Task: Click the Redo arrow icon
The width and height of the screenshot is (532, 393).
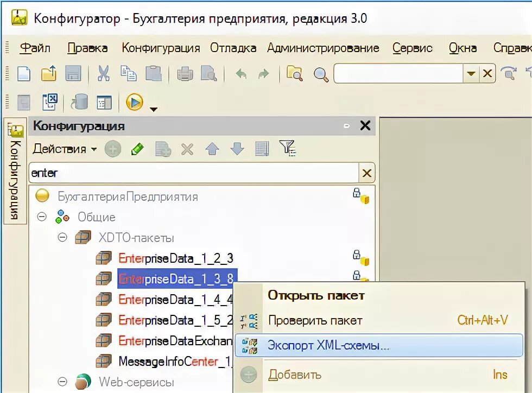Action: (x=264, y=74)
